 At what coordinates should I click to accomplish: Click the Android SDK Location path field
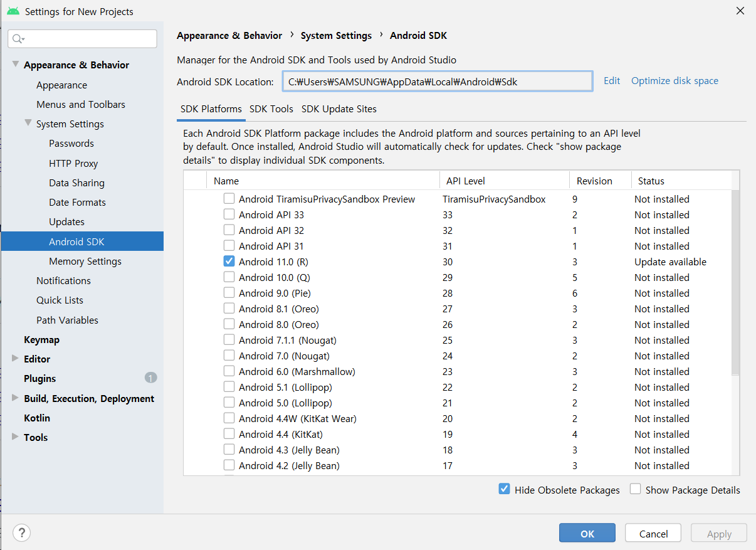(x=436, y=82)
